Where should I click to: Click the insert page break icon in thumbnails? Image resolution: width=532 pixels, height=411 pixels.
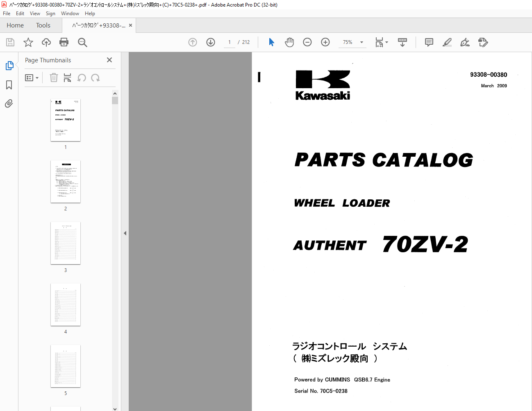click(68, 78)
